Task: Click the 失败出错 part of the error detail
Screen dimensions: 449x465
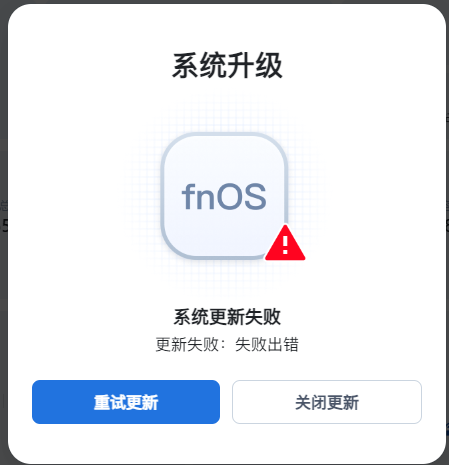Action: coord(267,344)
